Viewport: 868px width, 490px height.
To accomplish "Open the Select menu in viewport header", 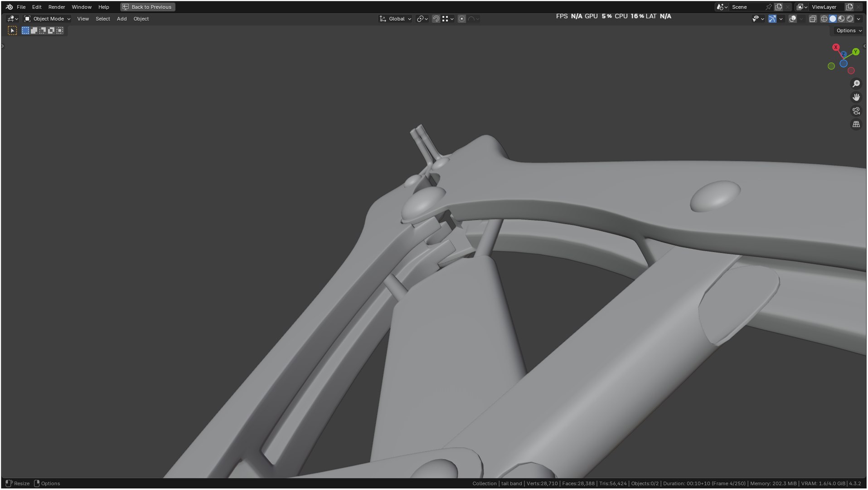I will (x=103, y=19).
